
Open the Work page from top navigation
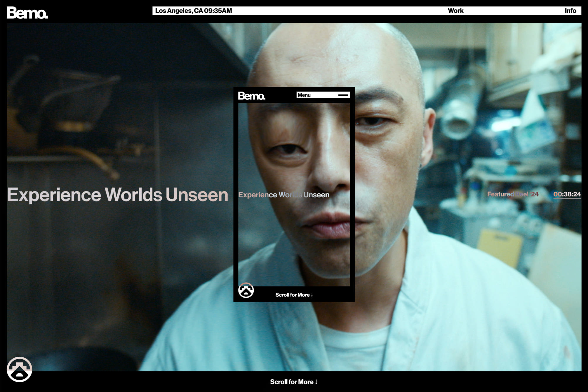tap(455, 11)
